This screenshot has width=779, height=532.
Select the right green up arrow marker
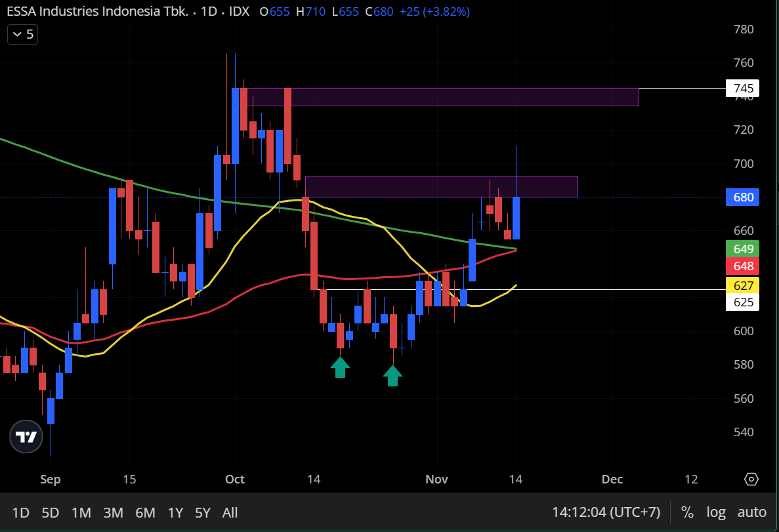tap(392, 375)
